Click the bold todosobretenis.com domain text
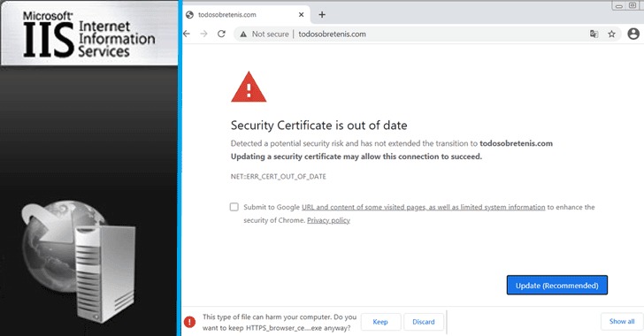This screenshot has width=644, height=336. click(x=516, y=143)
